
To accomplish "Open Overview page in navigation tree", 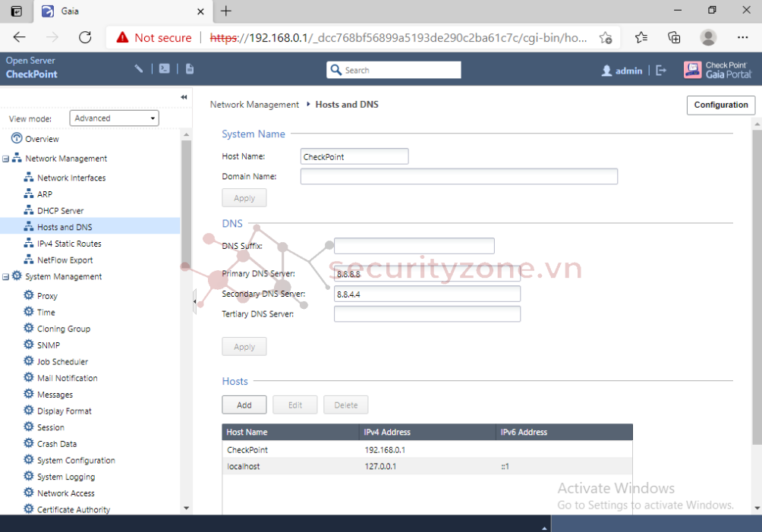I will 42,139.
